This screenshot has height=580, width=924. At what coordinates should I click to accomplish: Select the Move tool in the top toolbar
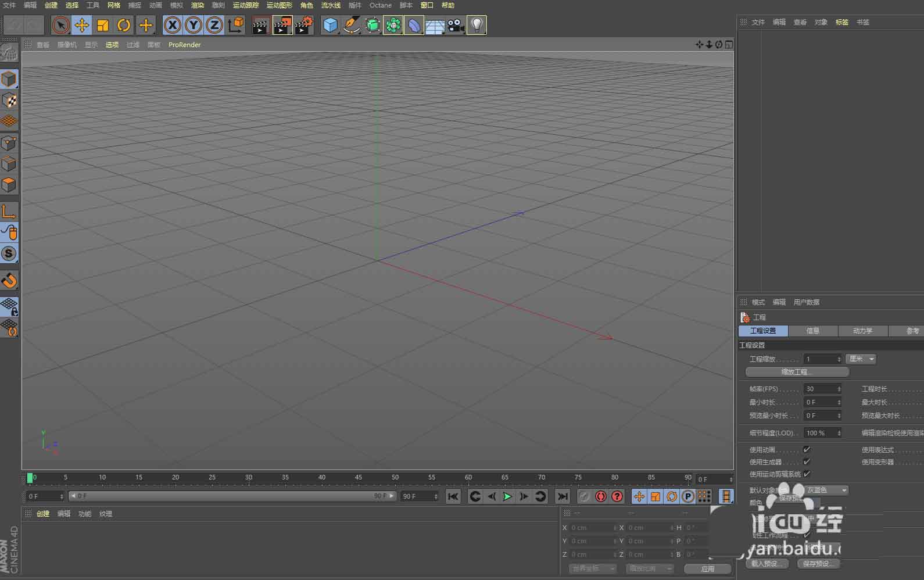point(82,25)
